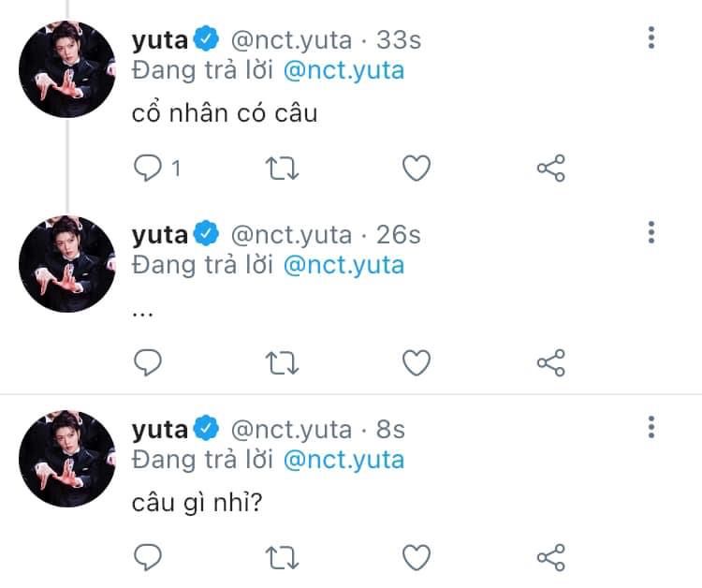Like the "câu gì nhỉ?" tweet
Image resolution: width=702 pixels, height=588 pixels.
pos(416,557)
